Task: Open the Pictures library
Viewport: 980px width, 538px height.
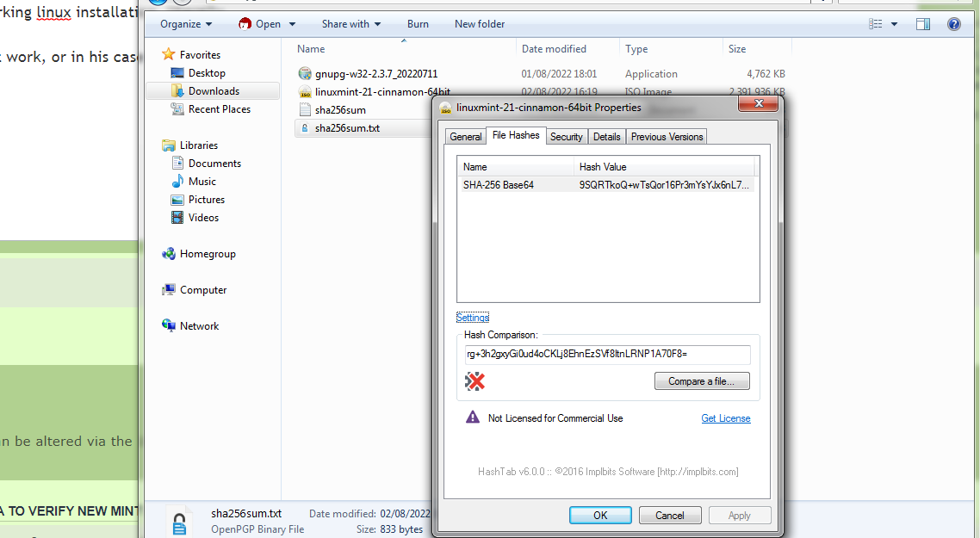Action: point(207,200)
